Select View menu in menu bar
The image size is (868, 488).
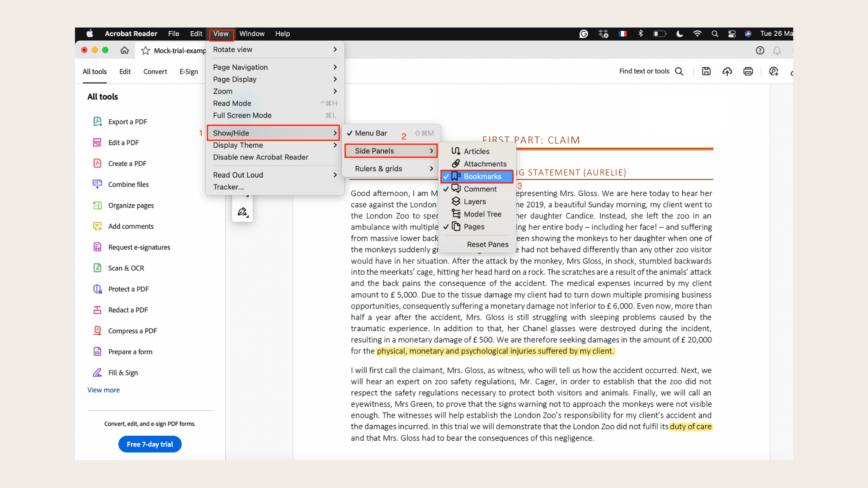coord(221,33)
